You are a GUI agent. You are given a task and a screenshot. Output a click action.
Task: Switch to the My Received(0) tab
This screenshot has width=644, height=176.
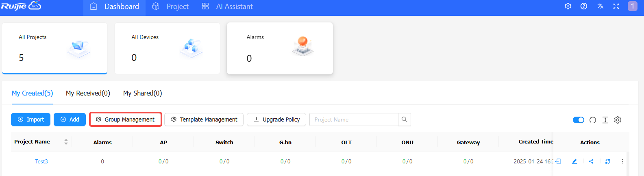pos(88,93)
